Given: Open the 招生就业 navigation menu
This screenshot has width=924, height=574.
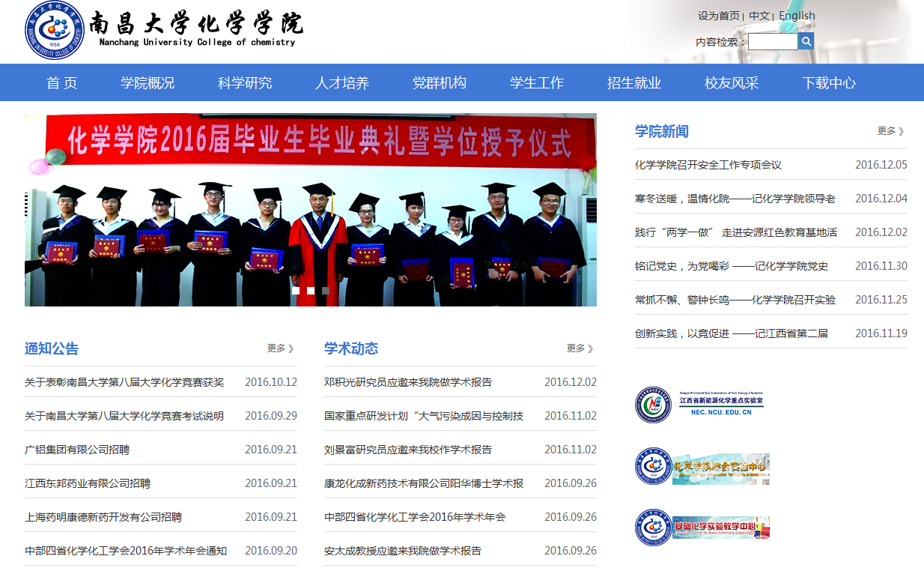Looking at the screenshot, I should point(633,82).
